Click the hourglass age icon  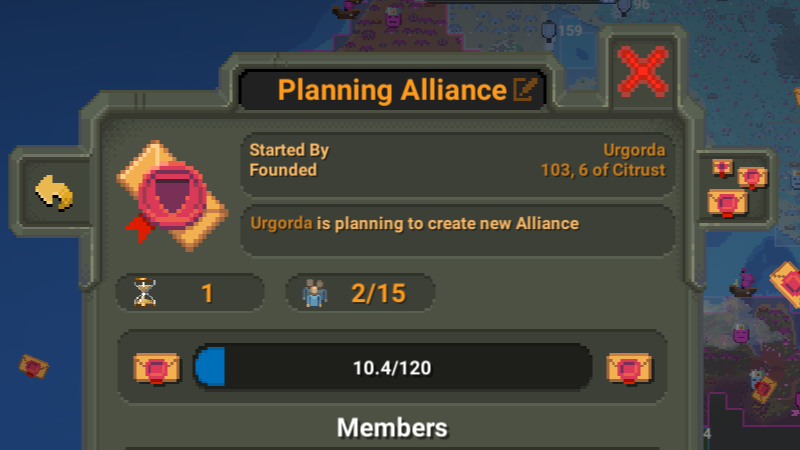pos(144,292)
